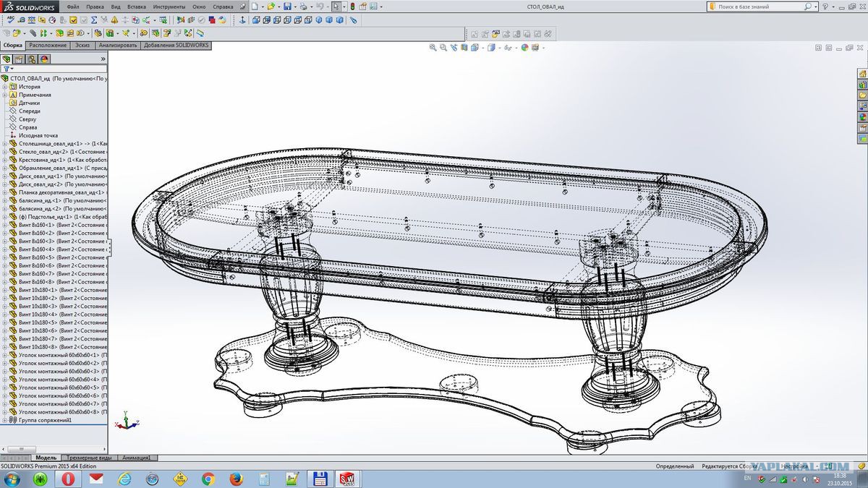
Task: Open the search options dropdown arrow
Action: coord(815,7)
